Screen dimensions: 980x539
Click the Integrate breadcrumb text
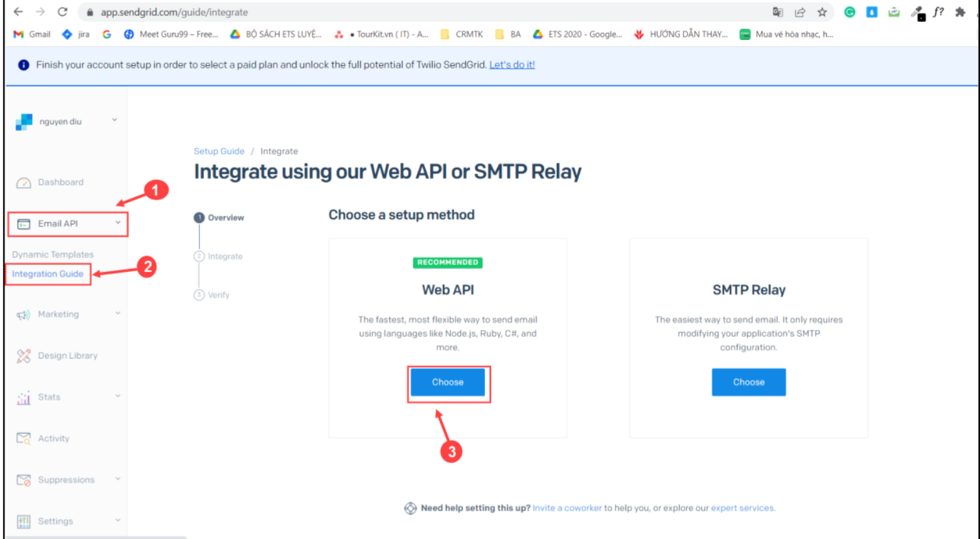point(279,151)
